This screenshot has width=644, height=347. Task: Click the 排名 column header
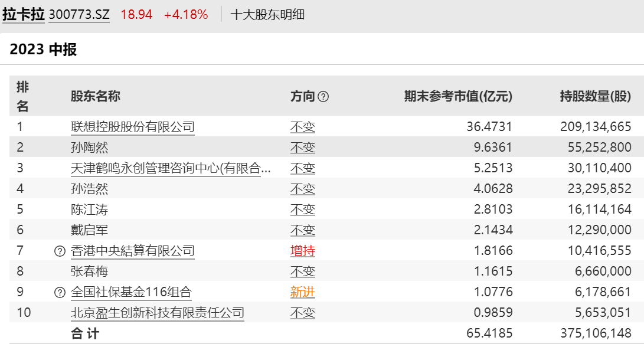pyautogui.click(x=22, y=97)
